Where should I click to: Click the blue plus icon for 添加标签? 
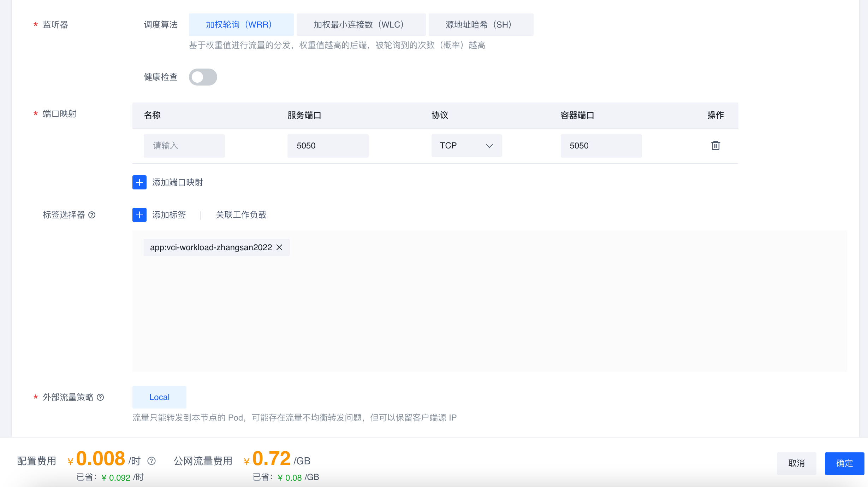[139, 215]
